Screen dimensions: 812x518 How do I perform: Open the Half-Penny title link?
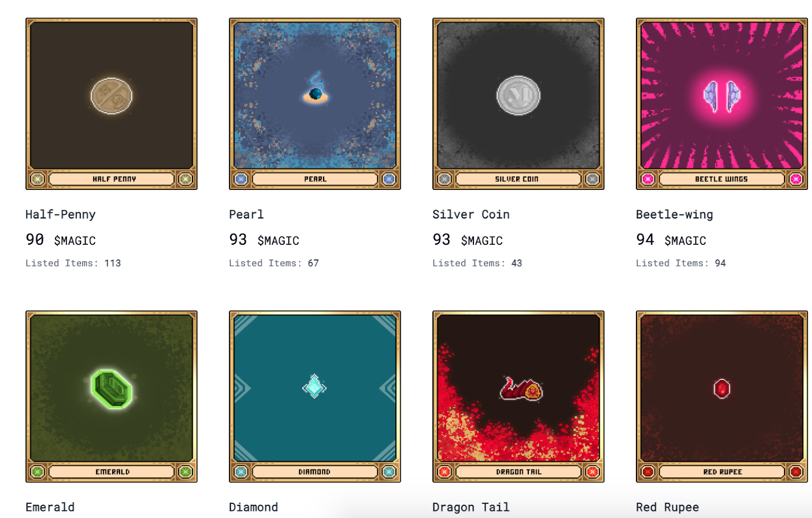click(x=60, y=214)
